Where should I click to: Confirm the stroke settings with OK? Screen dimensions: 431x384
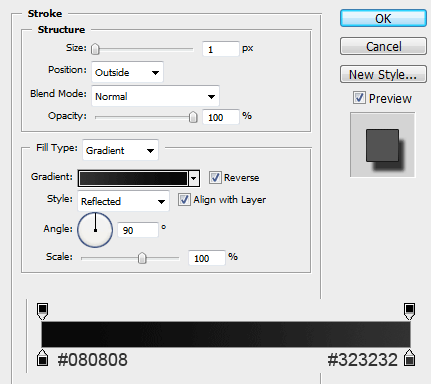383,18
